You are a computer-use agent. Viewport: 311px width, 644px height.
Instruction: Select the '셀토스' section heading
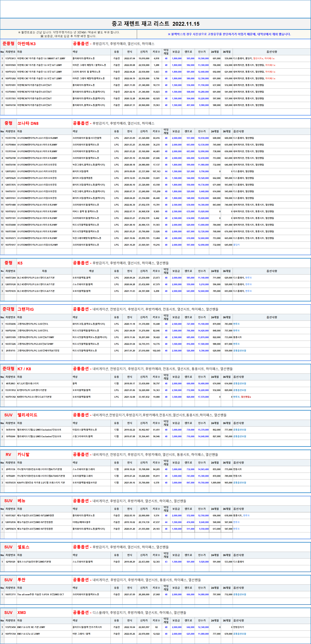pos(23,547)
